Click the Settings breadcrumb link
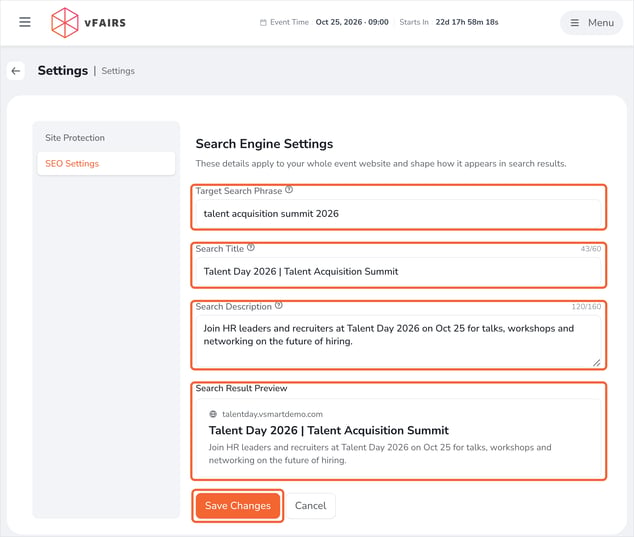The height and width of the screenshot is (537, 634). pyautogui.click(x=118, y=71)
